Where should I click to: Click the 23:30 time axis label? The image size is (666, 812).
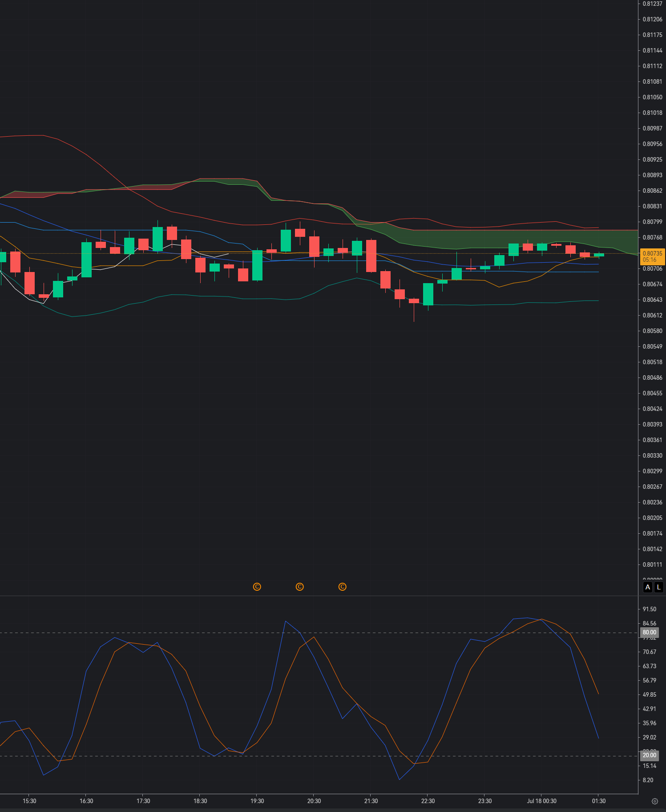(x=485, y=801)
